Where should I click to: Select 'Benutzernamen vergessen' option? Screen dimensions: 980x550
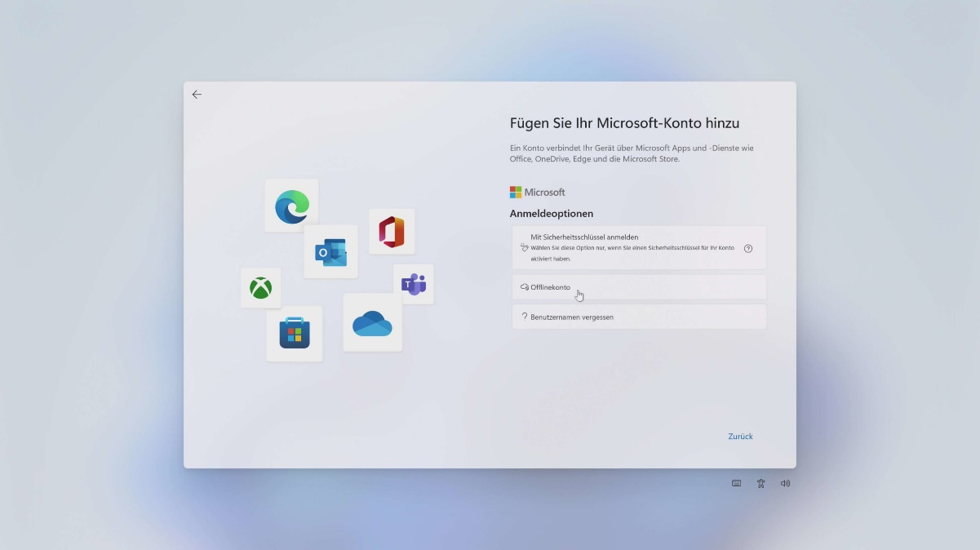(x=572, y=317)
